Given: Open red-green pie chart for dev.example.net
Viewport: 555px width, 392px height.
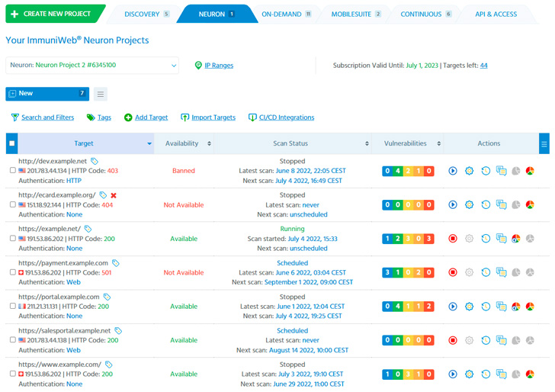Looking at the screenshot, I should (x=530, y=171).
